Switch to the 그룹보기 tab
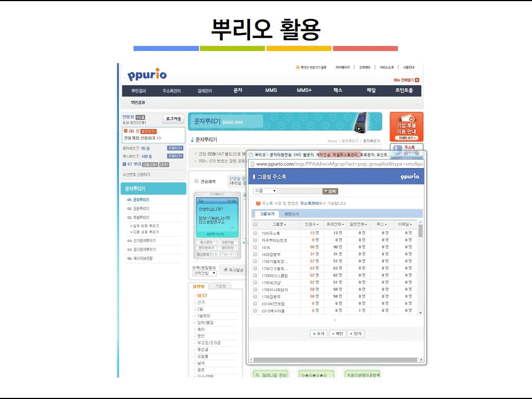The height and width of the screenshot is (399, 532). [267, 214]
